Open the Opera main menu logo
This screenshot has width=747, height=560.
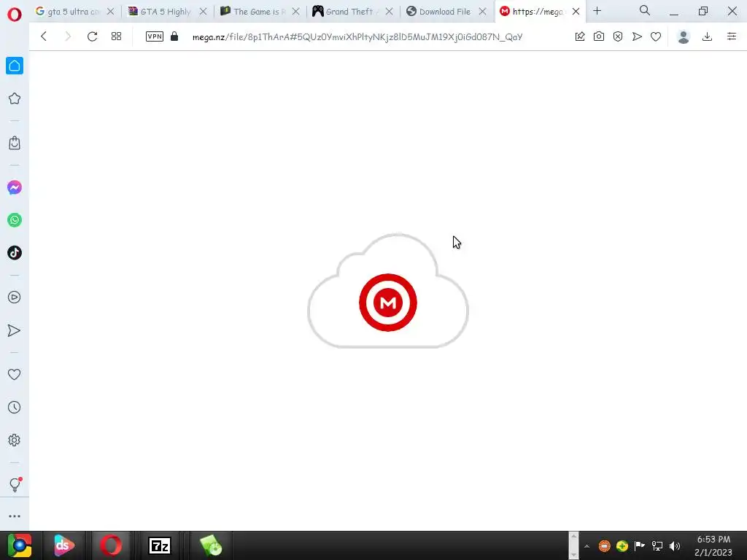pos(15,15)
